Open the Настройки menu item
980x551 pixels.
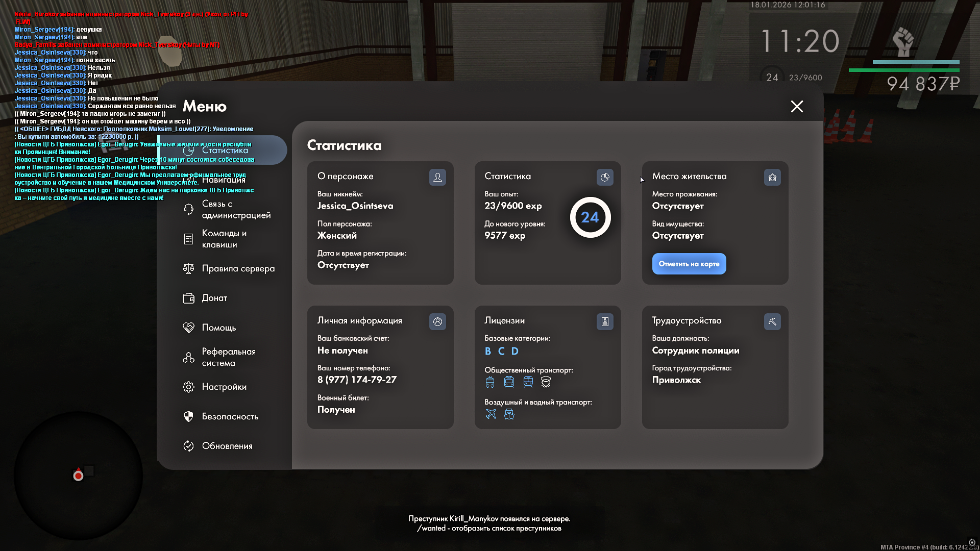224,387
